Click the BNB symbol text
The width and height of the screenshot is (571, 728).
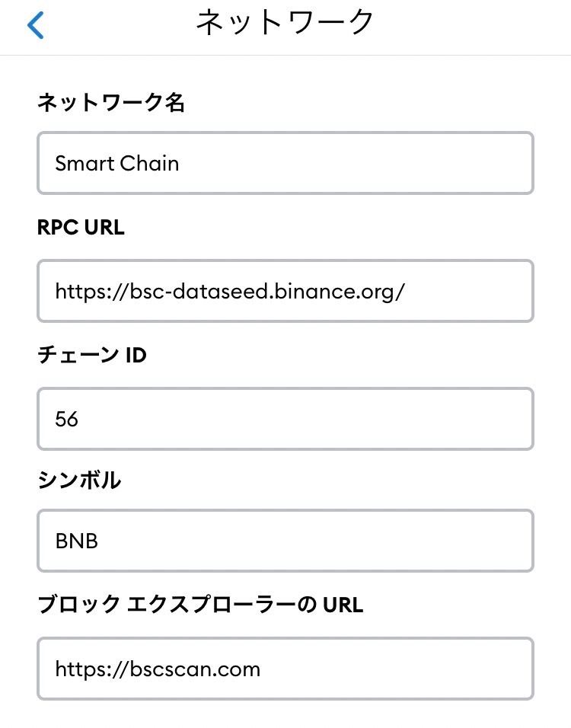click(x=77, y=541)
